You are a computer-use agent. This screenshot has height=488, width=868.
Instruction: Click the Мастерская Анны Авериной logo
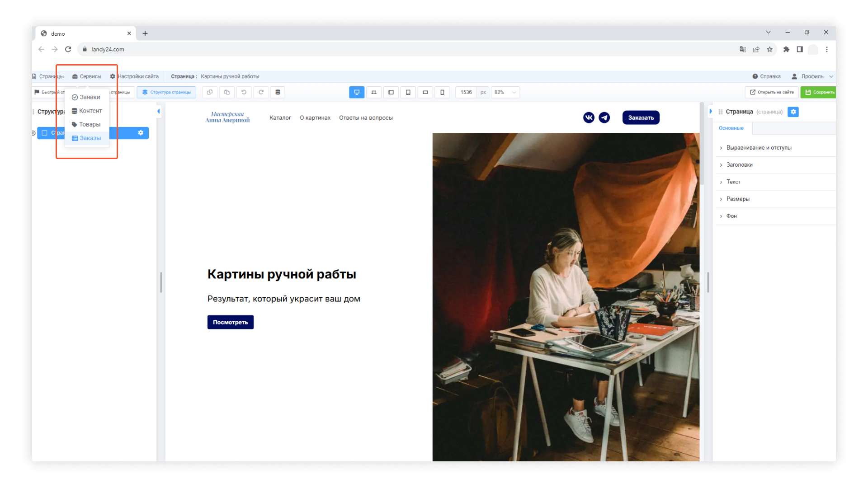(x=227, y=117)
